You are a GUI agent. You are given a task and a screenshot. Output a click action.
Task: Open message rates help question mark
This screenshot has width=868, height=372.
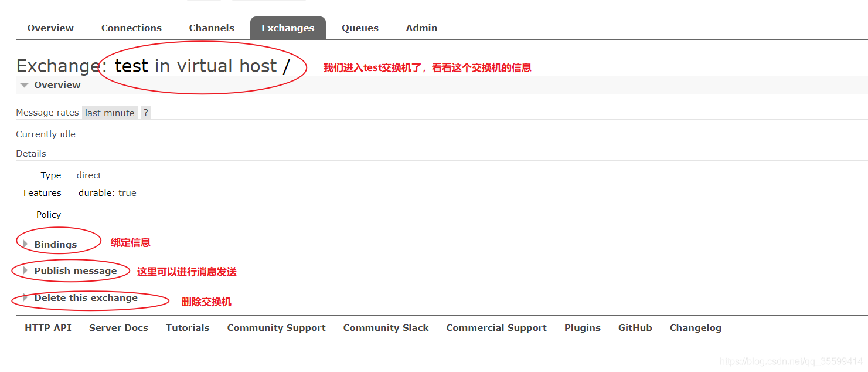(146, 113)
